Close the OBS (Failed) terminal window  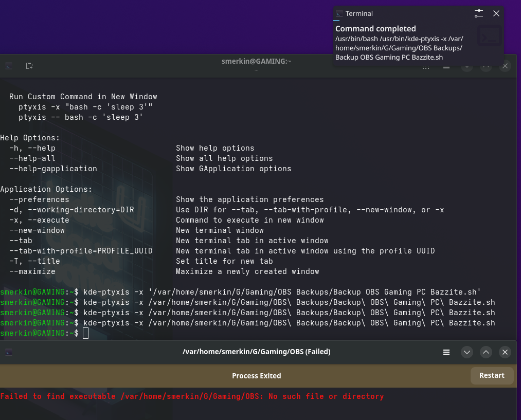[505, 352]
